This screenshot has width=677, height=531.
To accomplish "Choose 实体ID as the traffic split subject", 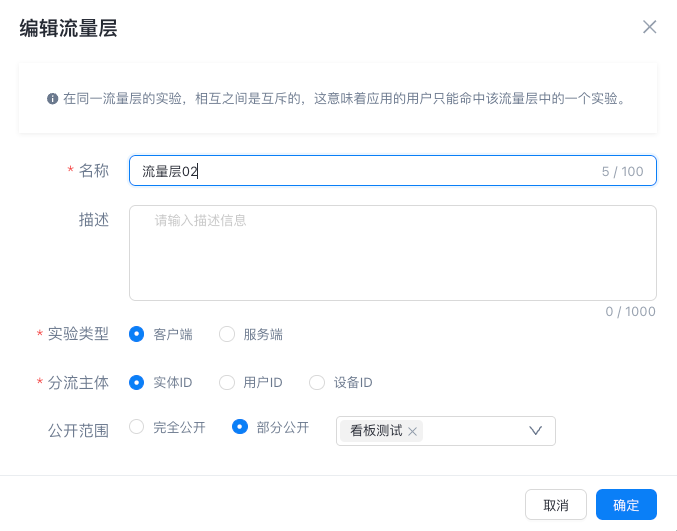I will tap(137, 382).
